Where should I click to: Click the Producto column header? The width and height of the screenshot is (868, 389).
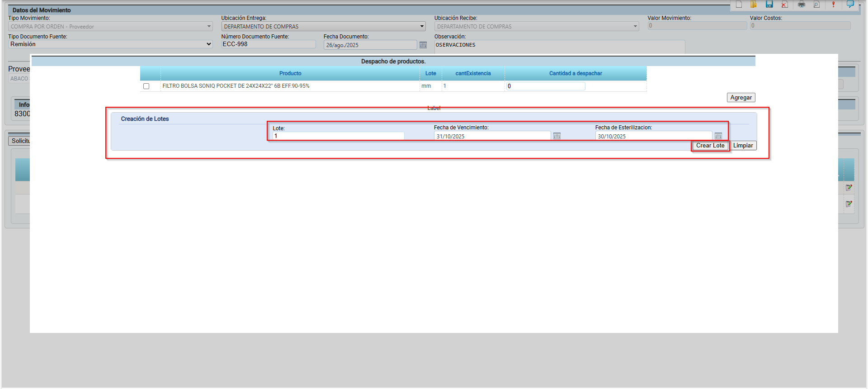pyautogui.click(x=290, y=73)
